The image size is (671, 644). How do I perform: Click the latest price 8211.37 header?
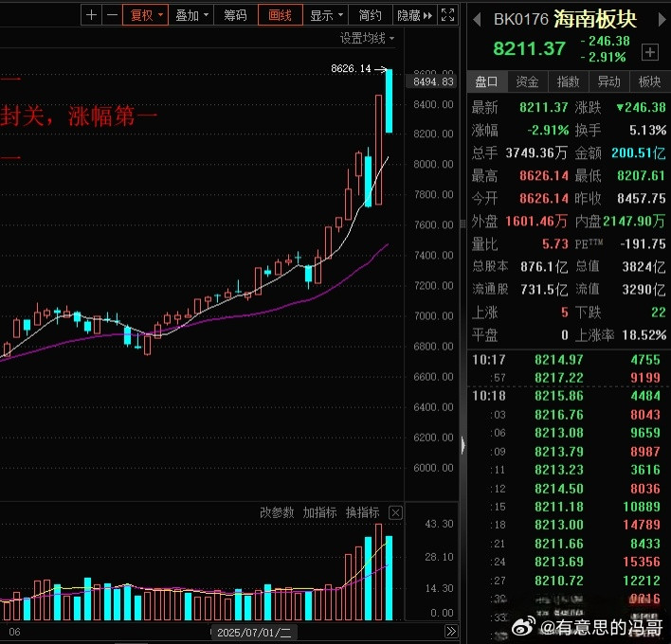(x=530, y=48)
